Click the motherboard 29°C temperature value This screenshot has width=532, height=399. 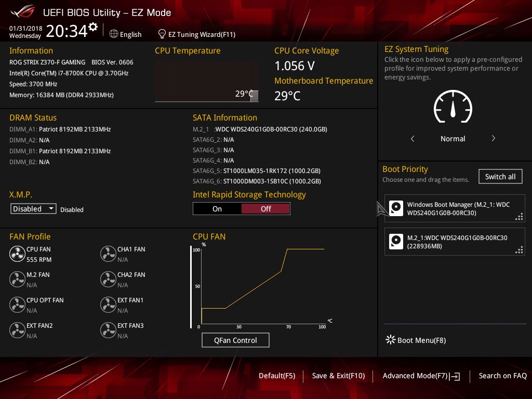tap(287, 96)
